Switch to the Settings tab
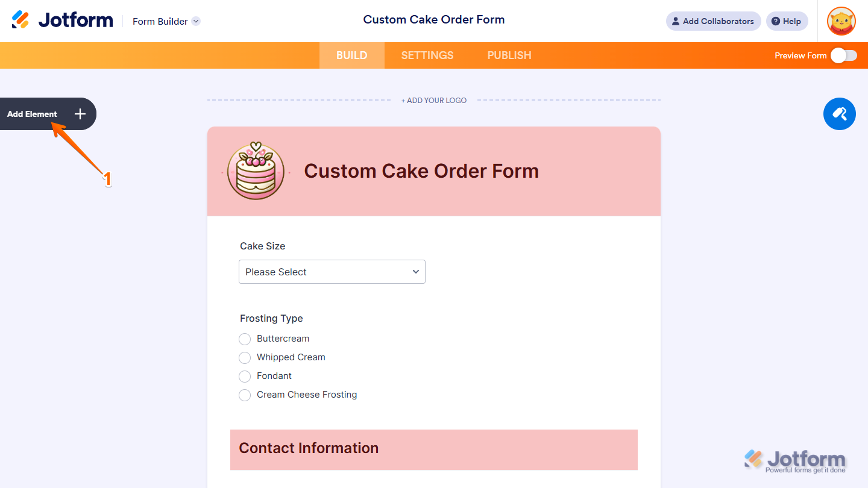The height and width of the screenshot is (488, 868). coord(427,55)
